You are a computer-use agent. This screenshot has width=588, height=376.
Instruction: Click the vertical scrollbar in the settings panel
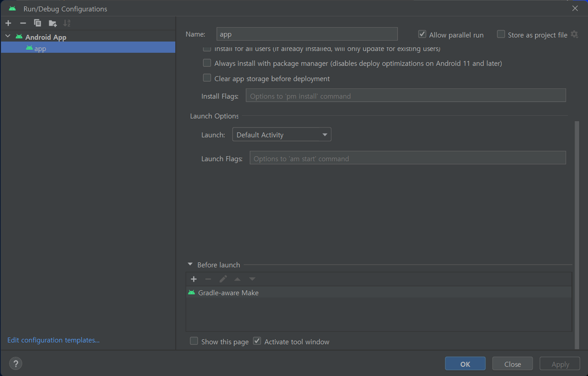[x=577, y=235]
